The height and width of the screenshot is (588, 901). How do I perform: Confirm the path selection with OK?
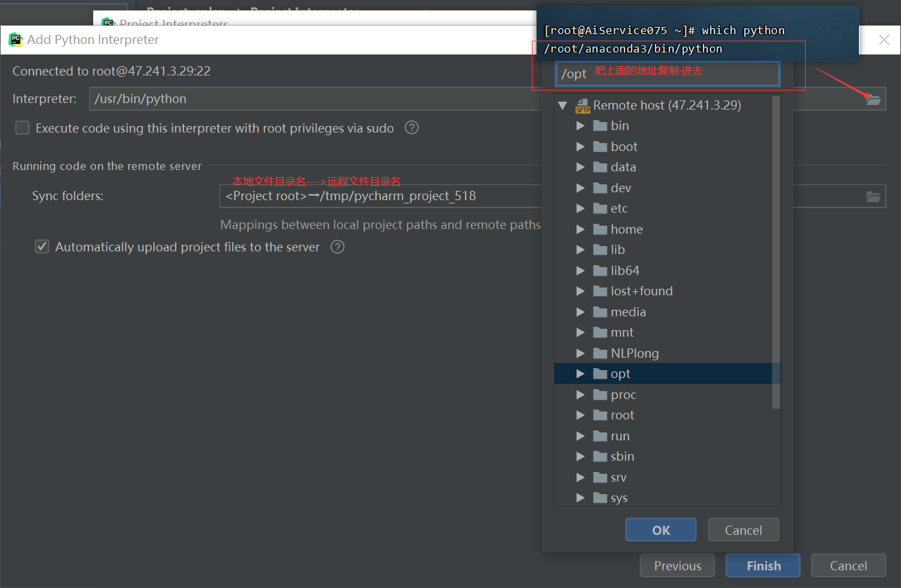(661, 530)
